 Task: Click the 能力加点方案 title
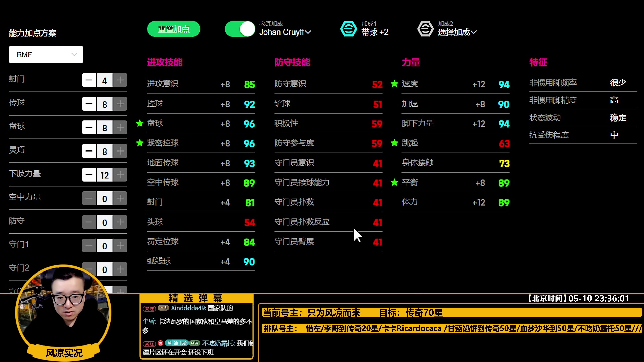point(33,33)
